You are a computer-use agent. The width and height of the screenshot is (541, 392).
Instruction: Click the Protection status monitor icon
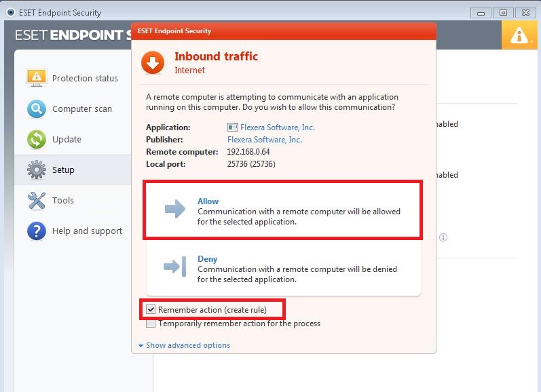coord(36,78)
